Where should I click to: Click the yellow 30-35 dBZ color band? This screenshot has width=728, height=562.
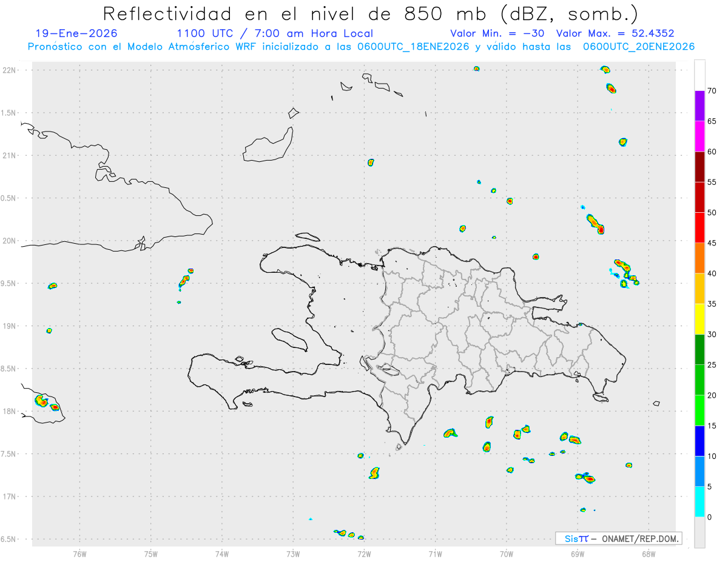pyautogui.click(x=700, y=319)
